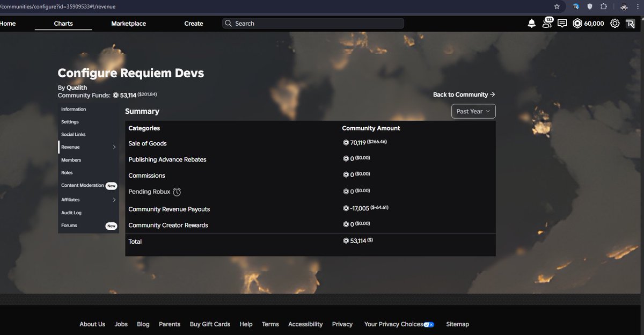The width and height of the screenshot is (644, 335).
Task: Click the shield extension icon in browser toolbar
Action: [x=590, y=6]
